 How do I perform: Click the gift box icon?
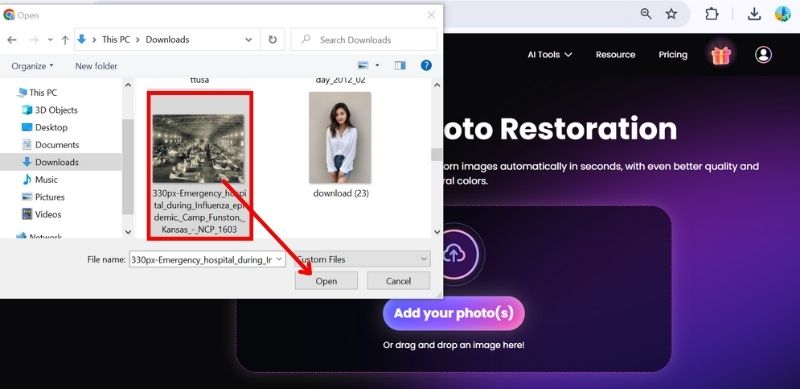tap(721, 55)
